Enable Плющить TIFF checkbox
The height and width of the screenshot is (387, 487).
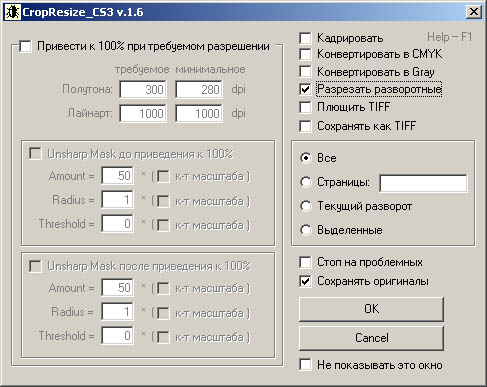tap(305, 107)
